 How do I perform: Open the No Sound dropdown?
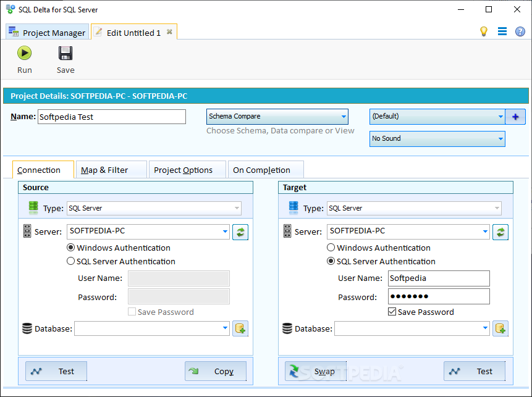pyautogui.click(x=437, y=139)
